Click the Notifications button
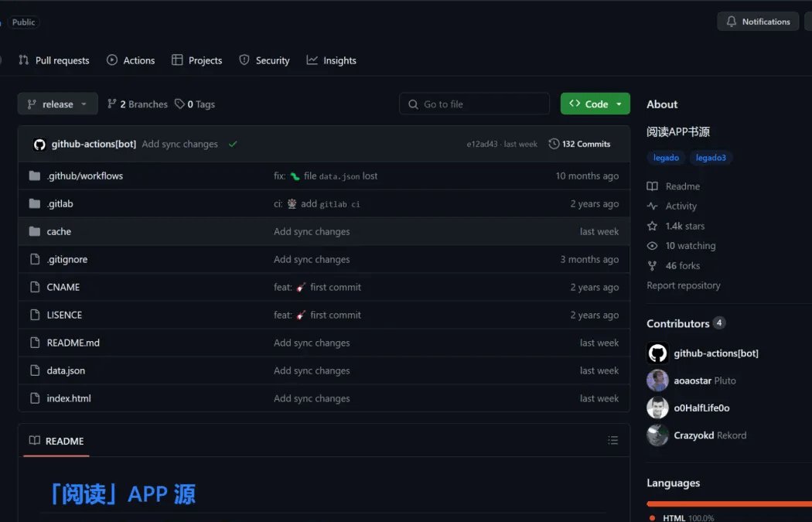The width and height of the screenshot is (812, 522). coord(758,22)
